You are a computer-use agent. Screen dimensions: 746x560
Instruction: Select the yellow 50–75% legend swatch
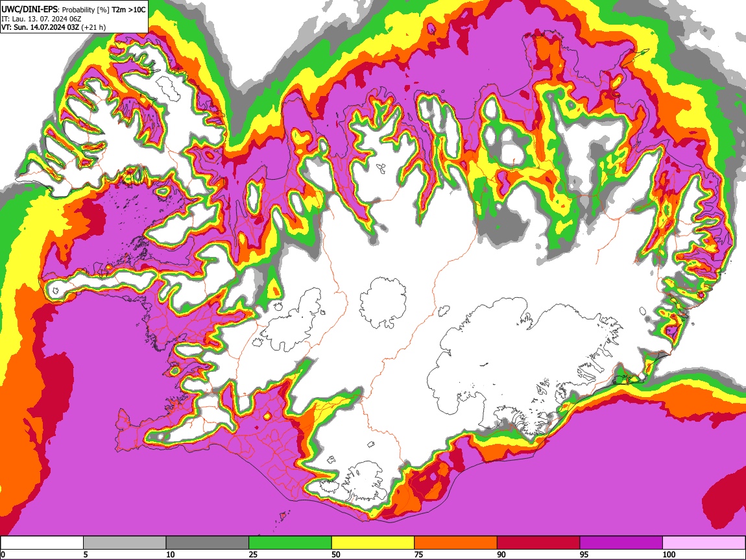pyautogui.click(x=373, y=542)
